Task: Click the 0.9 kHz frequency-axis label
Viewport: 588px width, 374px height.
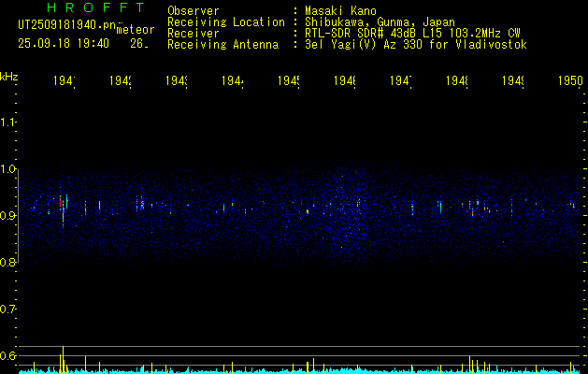Action: point(8,216)
